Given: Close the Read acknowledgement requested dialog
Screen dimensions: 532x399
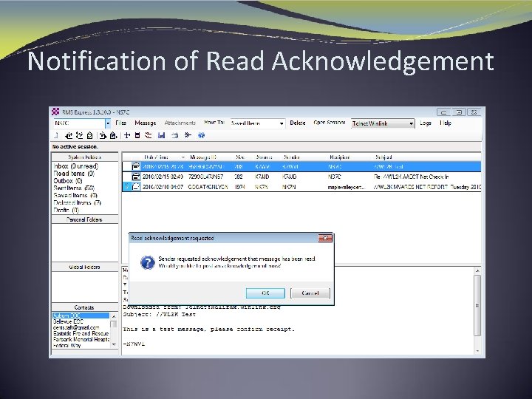Looking at the screenshot, I should pyautogui.click(x=324, y=238).
